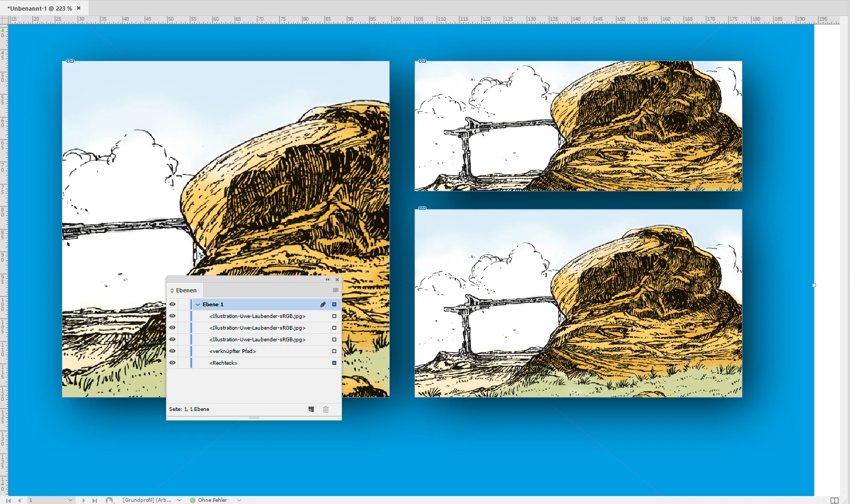The height and width of the screenshot is (504, 850).
Task: Select the upper right illustration frame
Action: tap(578, 126)
